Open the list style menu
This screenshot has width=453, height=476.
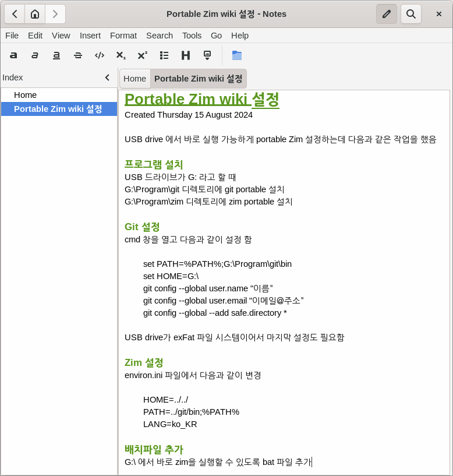[x=164, y=55]
